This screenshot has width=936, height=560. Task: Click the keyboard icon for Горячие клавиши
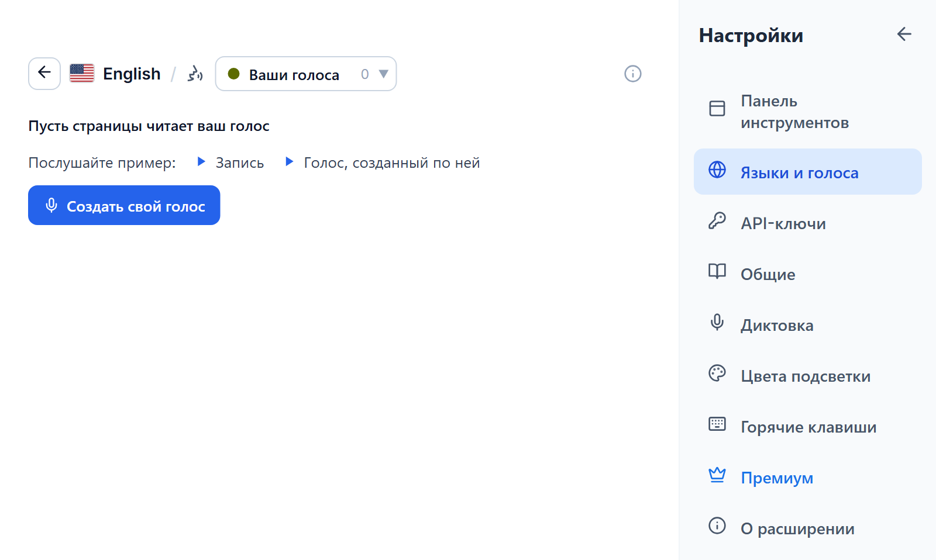click(717, 424)
